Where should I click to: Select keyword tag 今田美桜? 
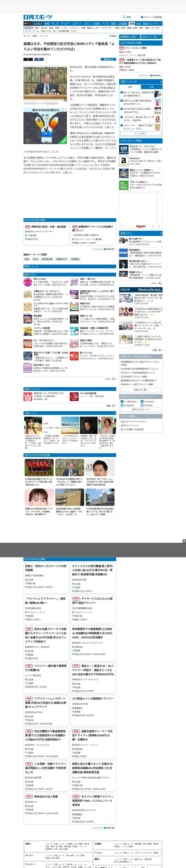click(x=75, y=259)
